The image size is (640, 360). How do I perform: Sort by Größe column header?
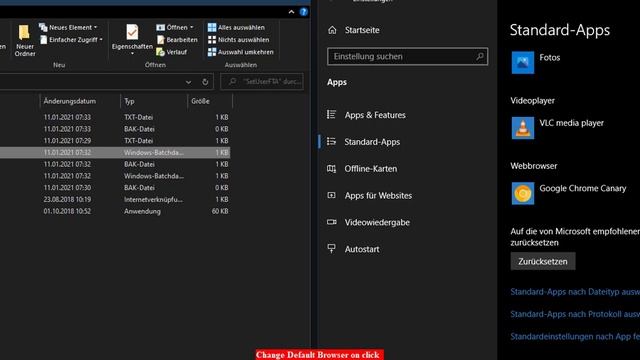point(200,101)
